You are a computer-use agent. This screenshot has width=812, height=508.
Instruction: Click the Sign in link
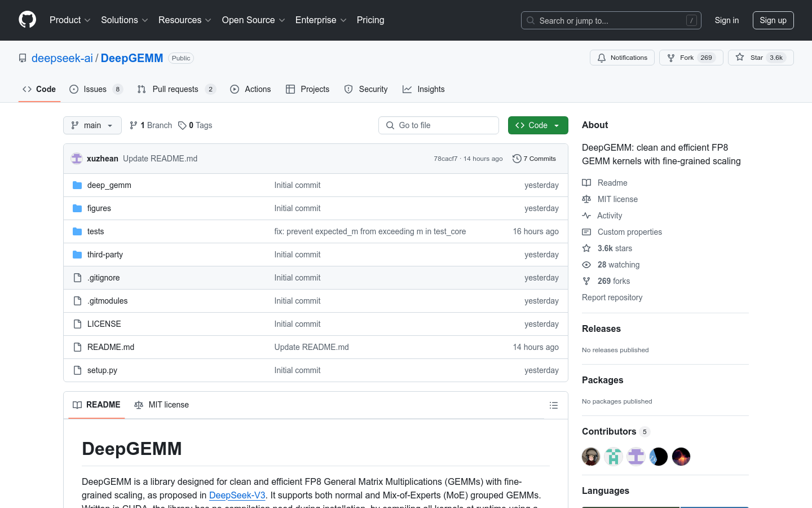coord(726,20)
